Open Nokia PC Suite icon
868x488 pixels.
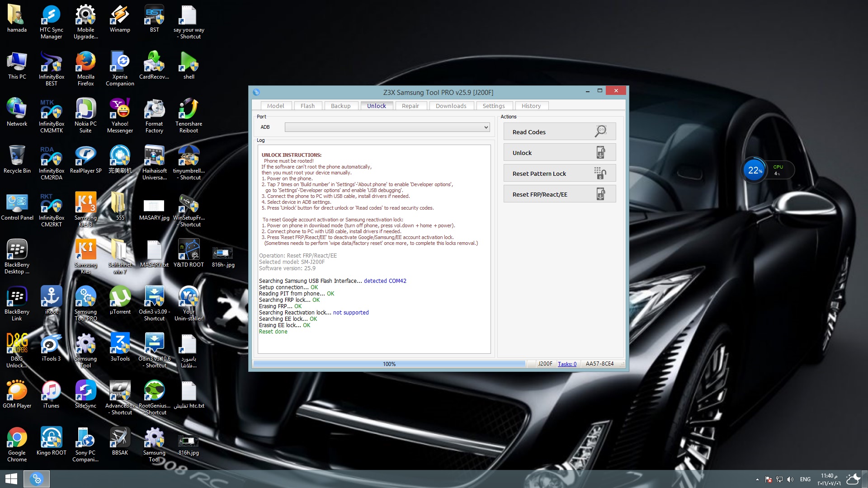pyautogui.click(x=85, y=116)
